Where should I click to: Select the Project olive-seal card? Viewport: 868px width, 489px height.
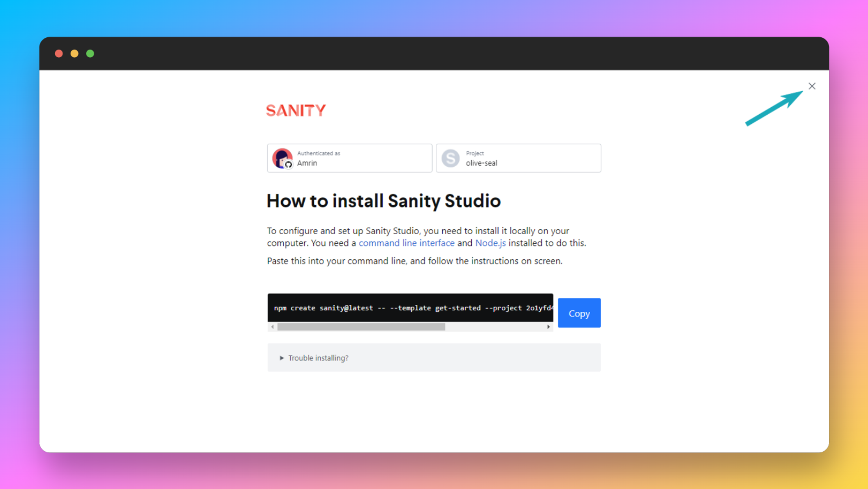point(518,158)
